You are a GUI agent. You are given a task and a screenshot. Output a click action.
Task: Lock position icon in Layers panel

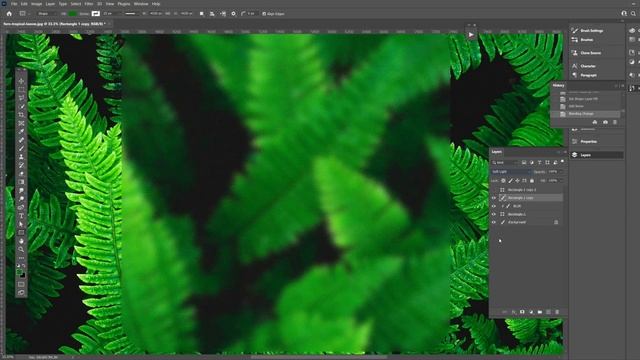518,180
